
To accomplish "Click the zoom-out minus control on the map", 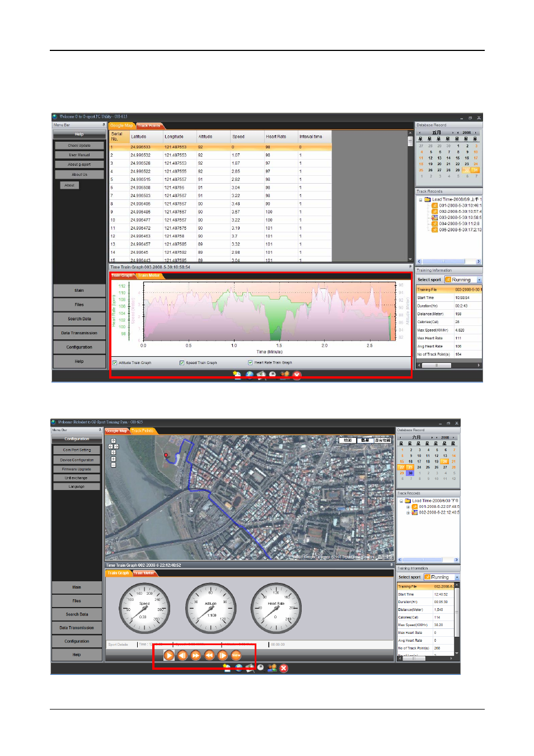I will [x=113, y=465].
